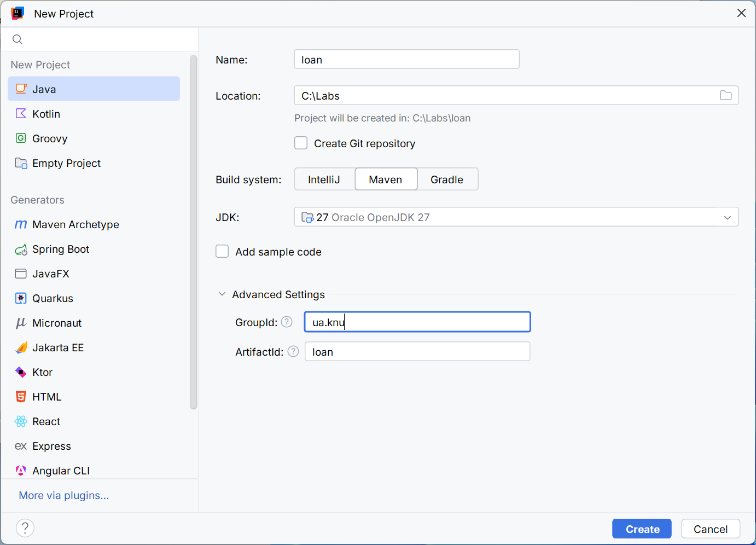
Task: Click the HTML5 shield icon
Action: [x=21, y=397]
